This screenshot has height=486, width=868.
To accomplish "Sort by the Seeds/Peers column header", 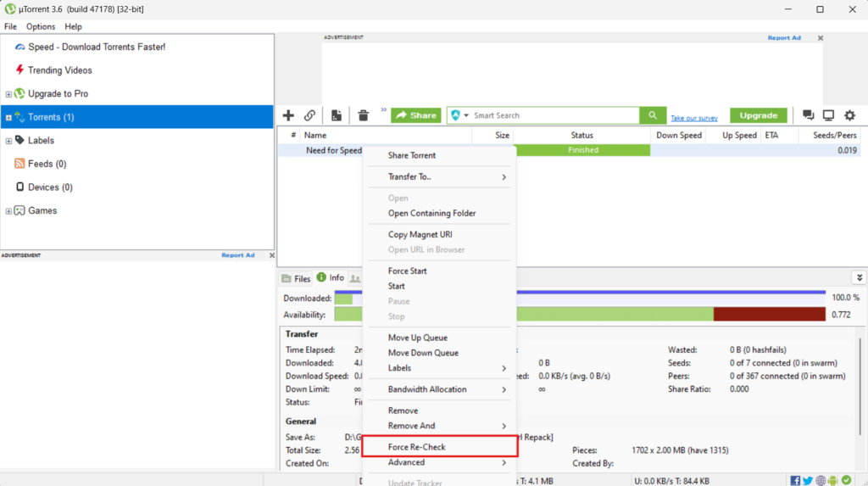I will (x=829, y=135).
